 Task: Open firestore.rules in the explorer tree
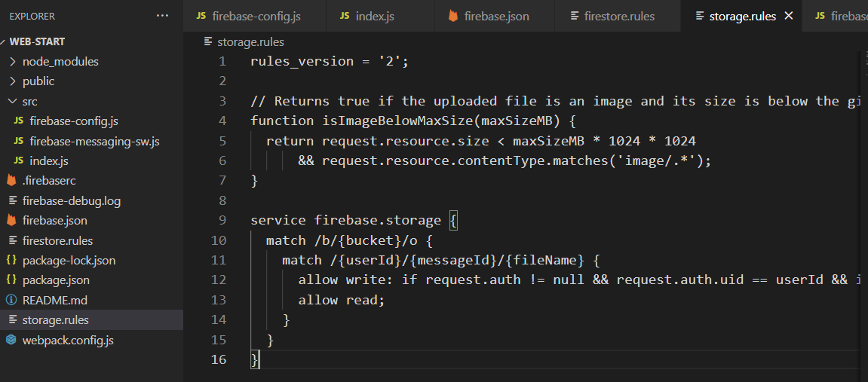click(57, 240)
